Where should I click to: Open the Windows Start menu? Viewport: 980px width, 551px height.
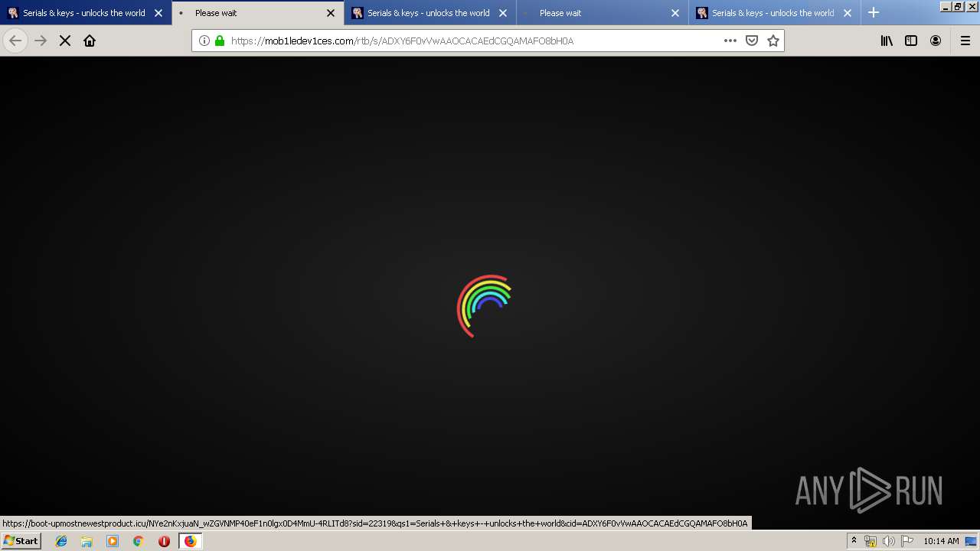pos(21,541)
